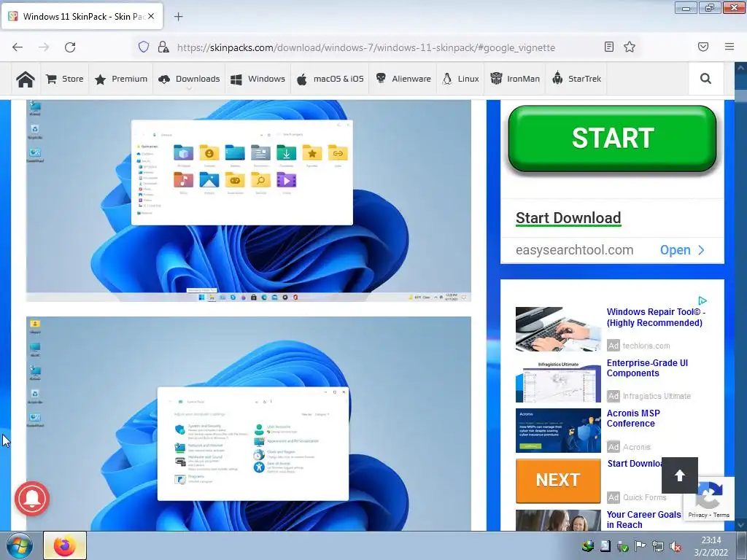This screenshot has height=560, width=747.
Task: Click the Infragistics Ultimate ad thumbnail
Action: [x=558, y=381]
